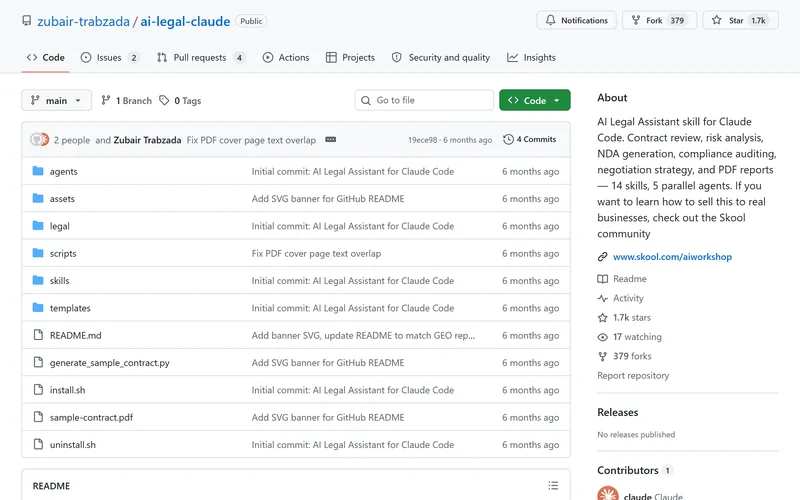Click the forks icon in About

point(603,356)
